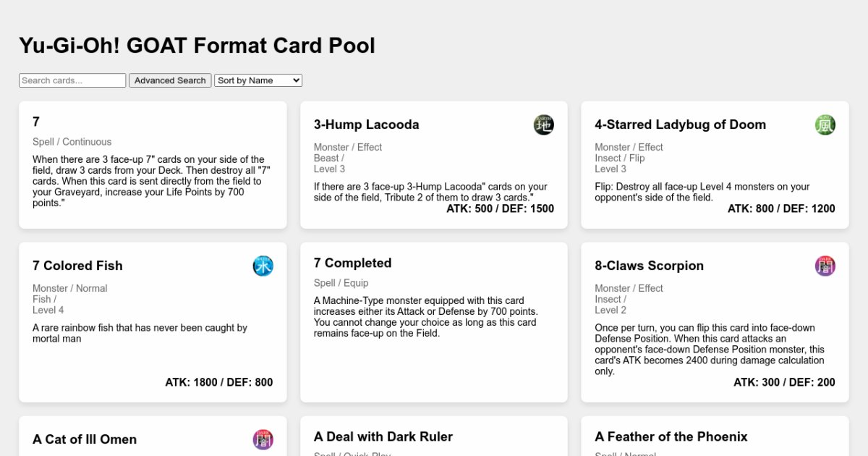Click the WATER attribute icon on 7 Colored Fish

tap(263, 266)
